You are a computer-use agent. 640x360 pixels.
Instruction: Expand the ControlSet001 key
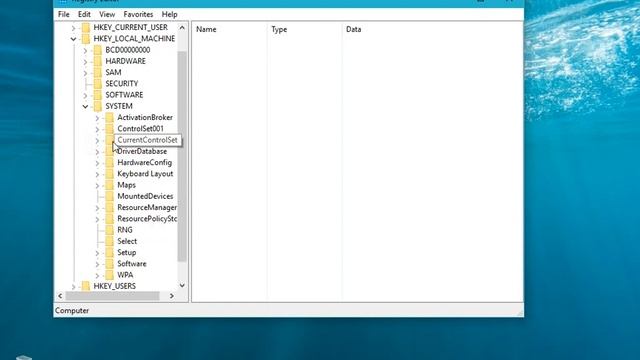pos(97,129)
